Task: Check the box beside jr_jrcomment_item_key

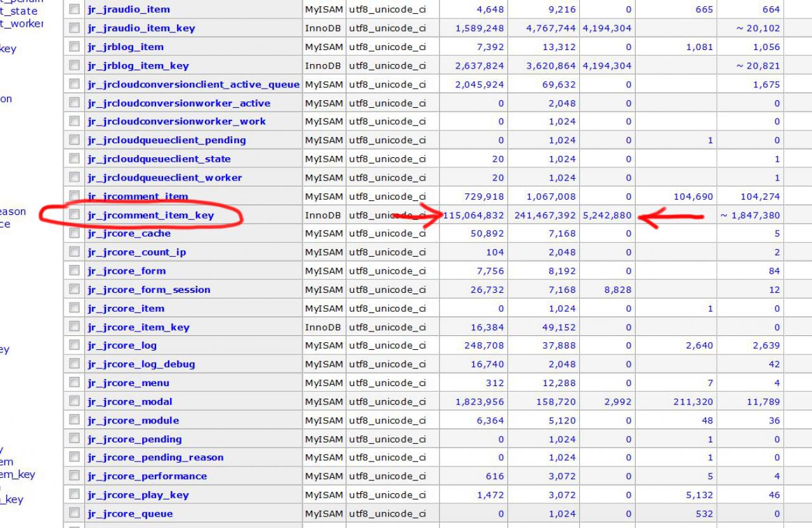Action: tap(75, 214)
